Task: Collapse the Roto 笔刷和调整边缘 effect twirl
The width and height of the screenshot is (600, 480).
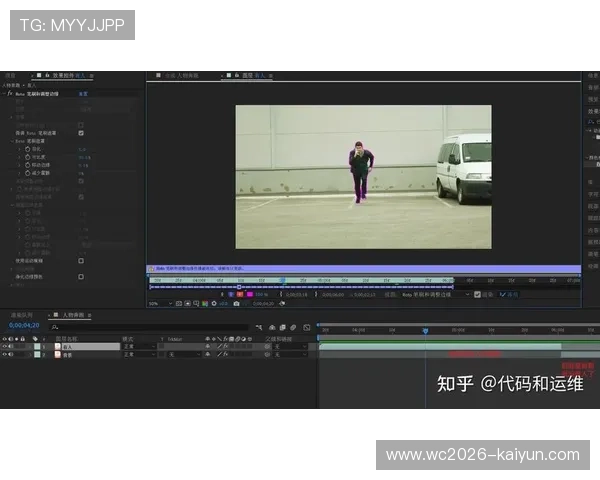Action: [4, 93]
